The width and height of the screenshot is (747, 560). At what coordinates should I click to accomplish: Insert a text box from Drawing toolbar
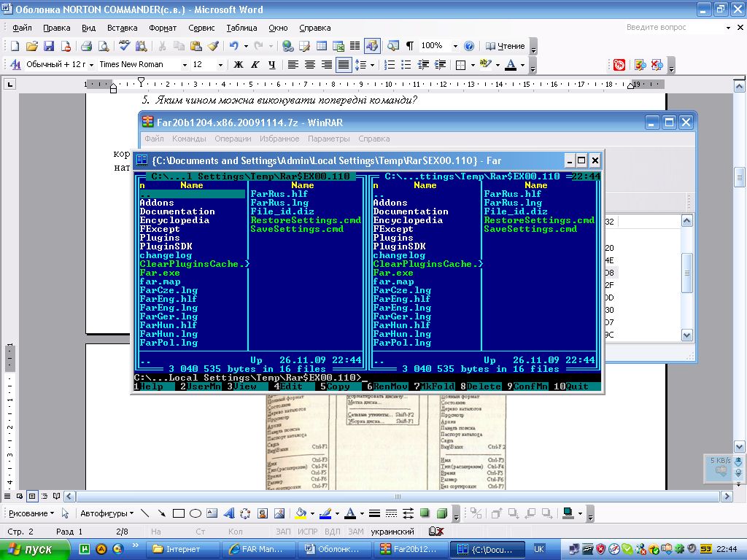click(x=212, y=513)
